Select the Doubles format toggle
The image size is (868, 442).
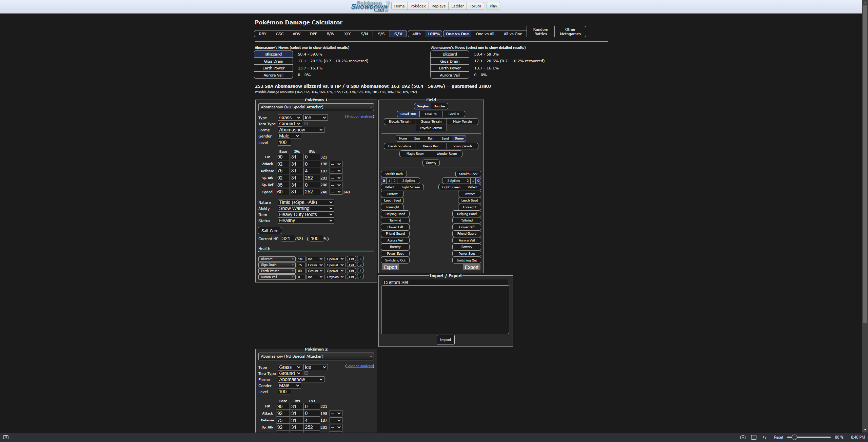coord(439,106)
